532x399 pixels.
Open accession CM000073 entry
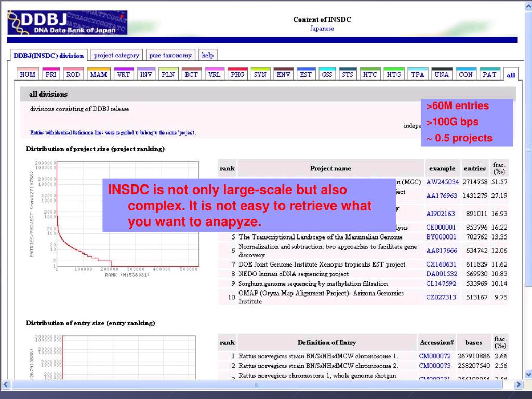(x=435, y=366)
